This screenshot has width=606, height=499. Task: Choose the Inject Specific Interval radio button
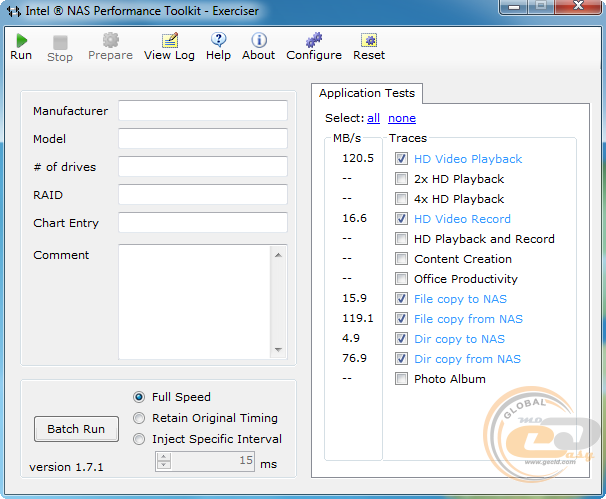[x=140, y=439]
